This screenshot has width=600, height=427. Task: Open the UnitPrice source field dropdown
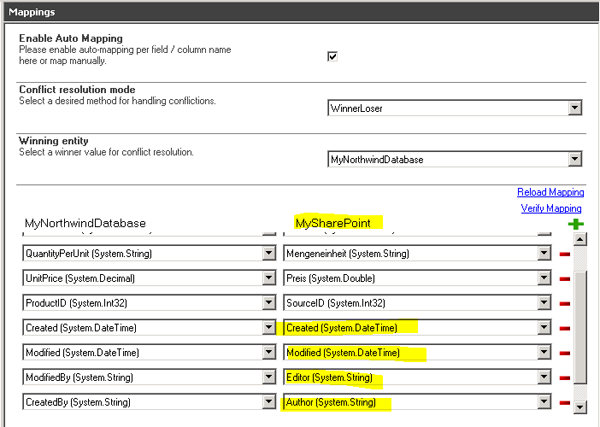268,278
